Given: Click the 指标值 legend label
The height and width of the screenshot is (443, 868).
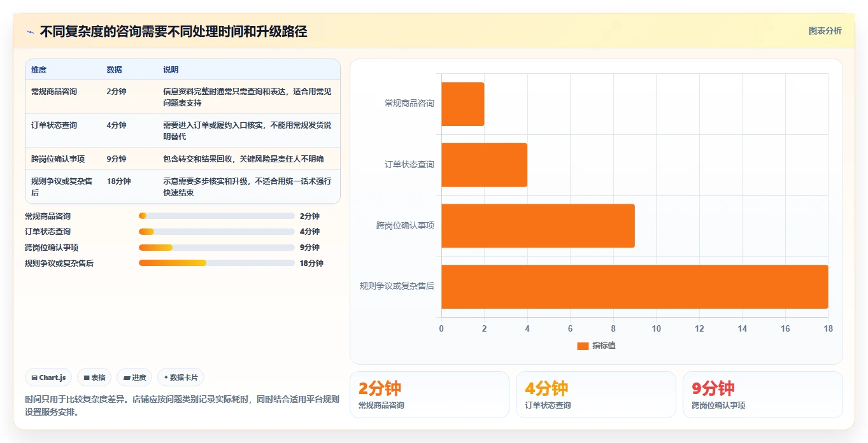Looking at the screenshot, I should (x=604, y=346).
